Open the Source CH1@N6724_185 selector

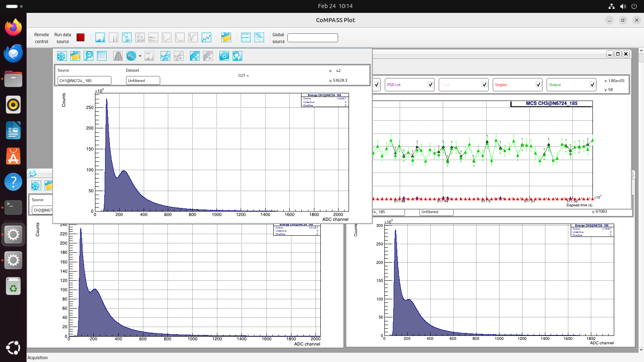[85, 80]
